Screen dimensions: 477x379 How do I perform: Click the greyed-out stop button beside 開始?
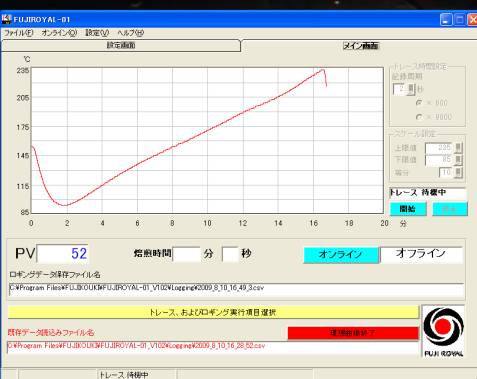coord(450,209)
